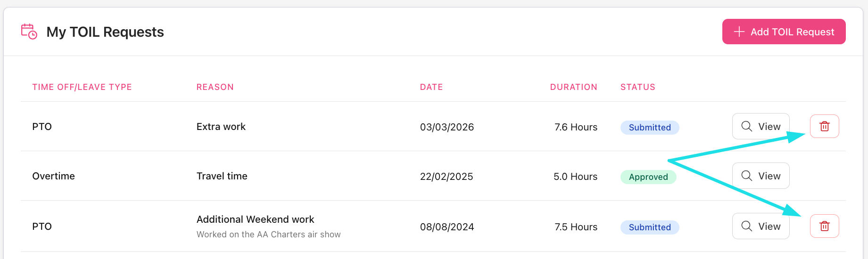This screenshot has height=259, width=868.
Task: Click Submitted badge on Extra work row
Action: 650,128
